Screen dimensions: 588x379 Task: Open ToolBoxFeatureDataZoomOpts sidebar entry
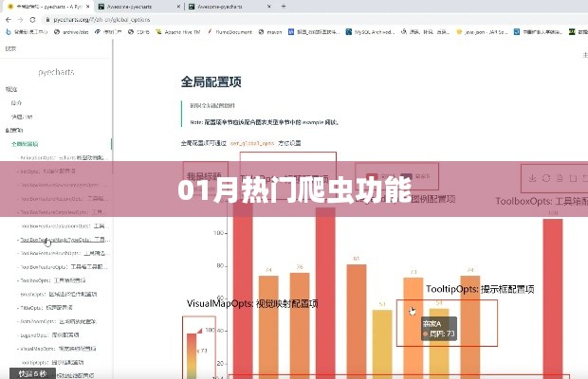(64, 226)
